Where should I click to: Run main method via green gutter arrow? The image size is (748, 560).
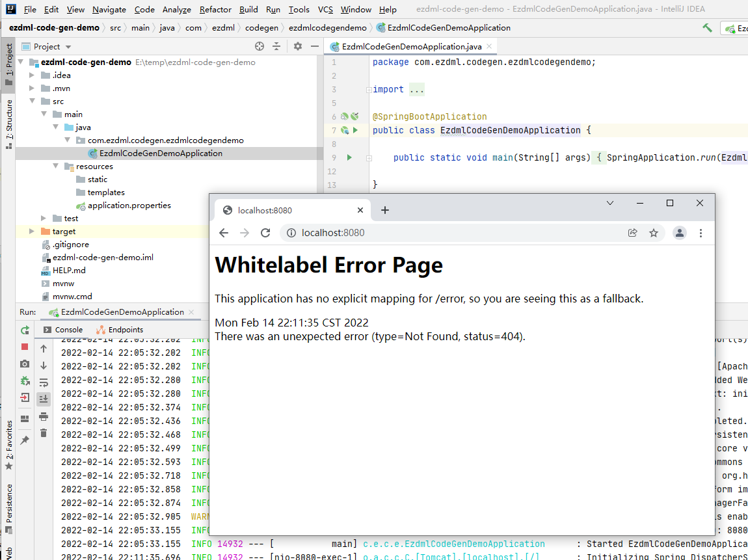click(x=351, y=157)
